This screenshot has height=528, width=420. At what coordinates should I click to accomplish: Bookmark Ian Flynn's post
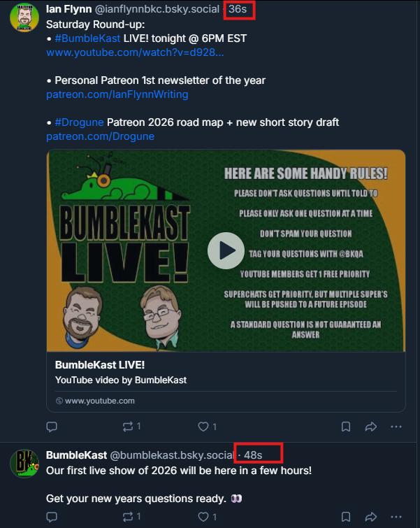[x=346, y=426]
